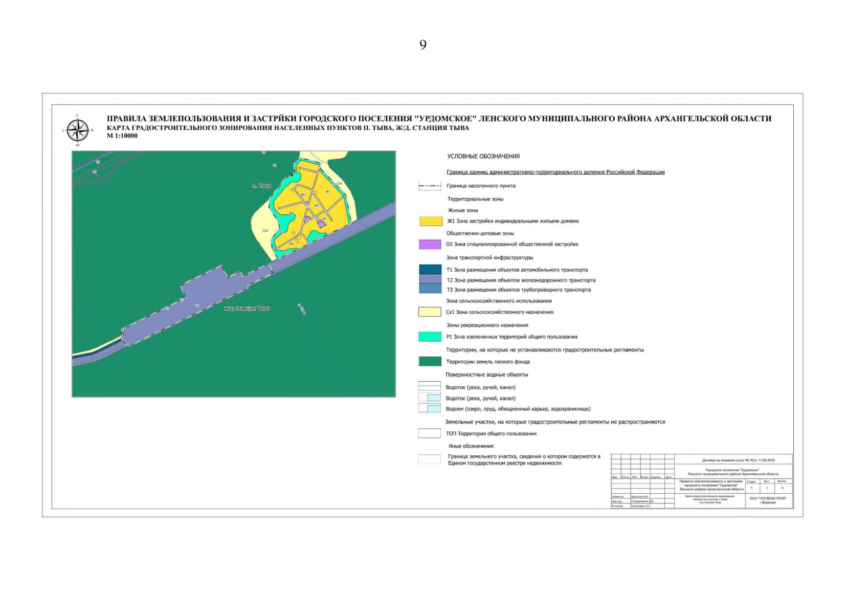The image size is (868, 614).
Task: Click the 'ж/д станция Тыва' map label
Action: pyautogui.click(x=247, y=309)
